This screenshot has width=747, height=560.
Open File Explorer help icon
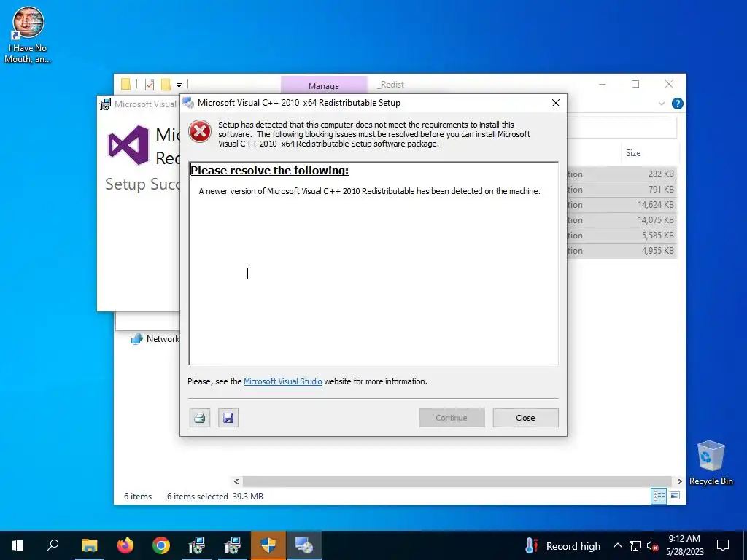[677, 104]
